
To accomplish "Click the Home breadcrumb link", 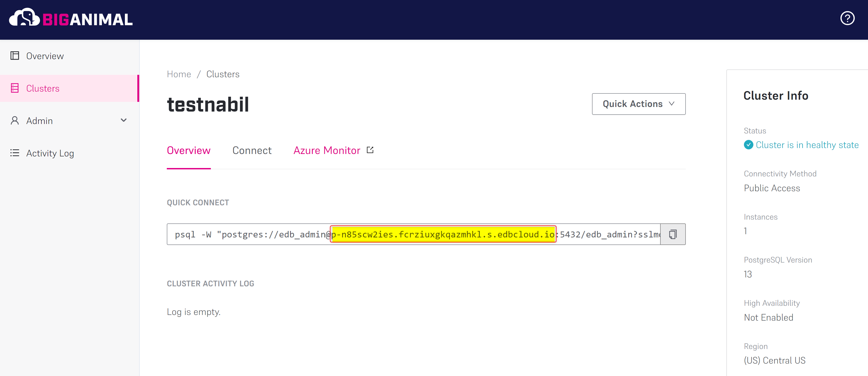I will point(179,74).
